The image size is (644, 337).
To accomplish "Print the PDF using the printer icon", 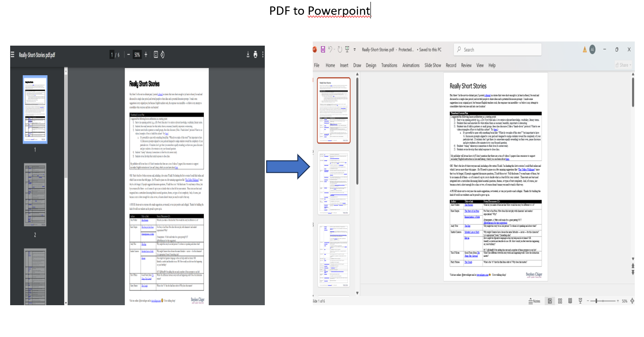I will [x=256, y=55].
